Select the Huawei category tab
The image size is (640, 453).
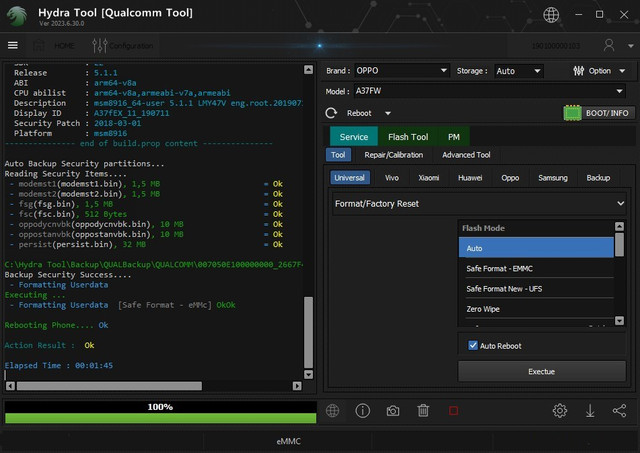[x=470, y=178]
